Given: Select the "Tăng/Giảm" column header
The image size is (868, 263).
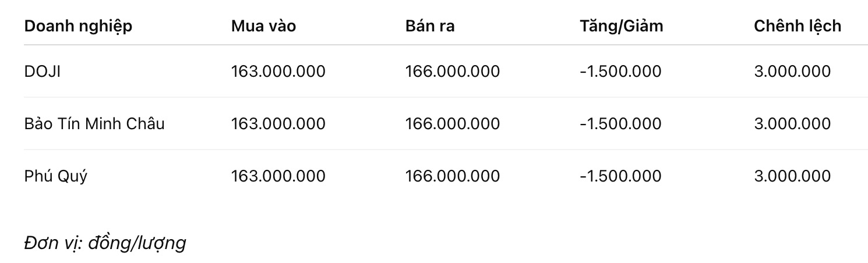Looking at the screenshot, I should (x=621, y=26).
